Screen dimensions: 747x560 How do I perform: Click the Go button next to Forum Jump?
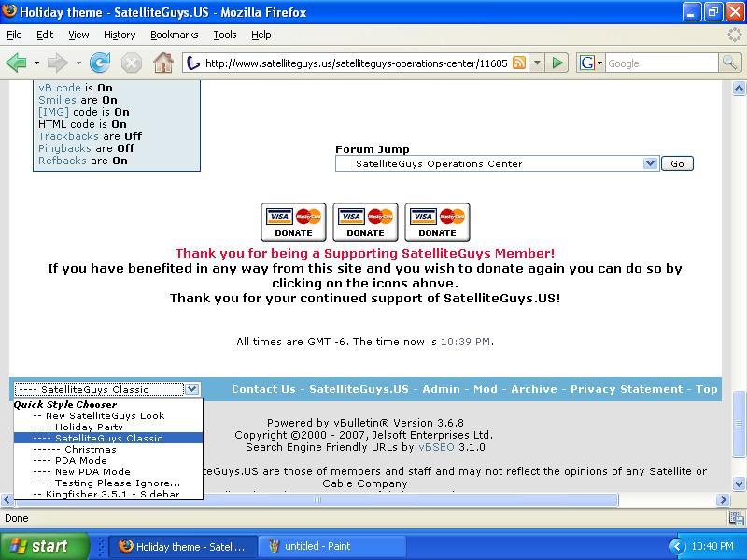677,164
